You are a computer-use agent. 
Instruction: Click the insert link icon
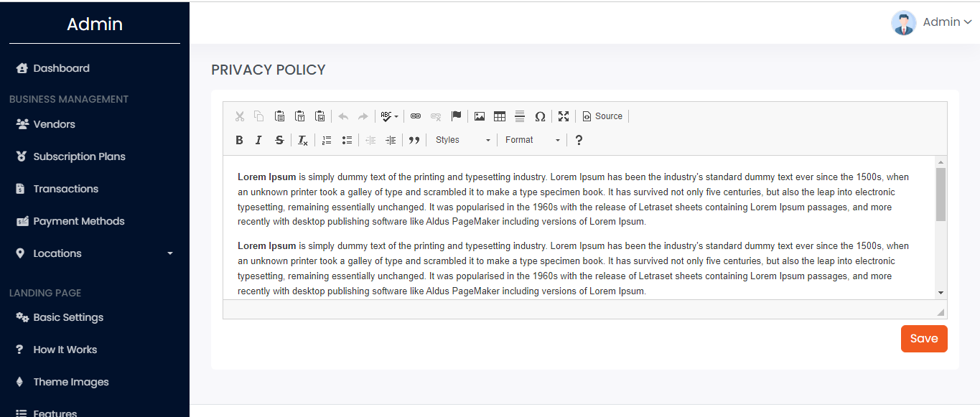tap(416, 116)
